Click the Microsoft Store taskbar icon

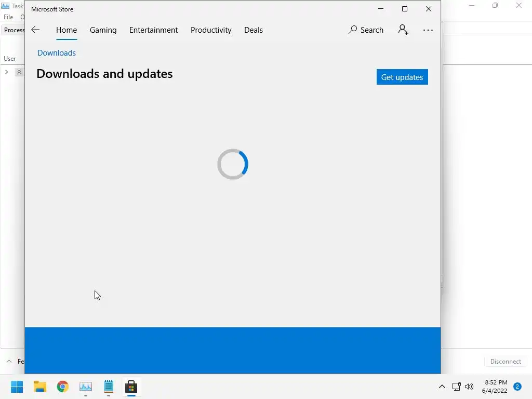click(131, 387)
